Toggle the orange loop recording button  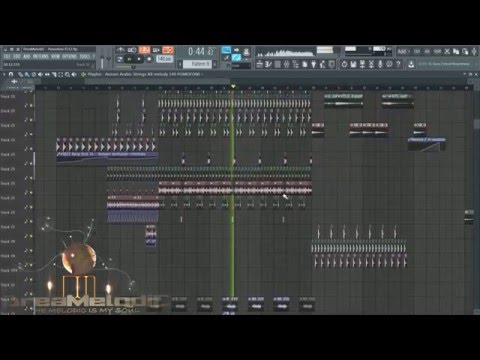168,50
